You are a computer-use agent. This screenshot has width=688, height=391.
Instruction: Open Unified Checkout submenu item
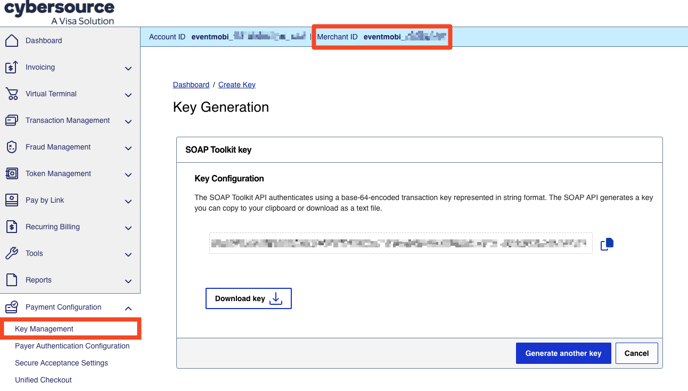pos(43,380)
